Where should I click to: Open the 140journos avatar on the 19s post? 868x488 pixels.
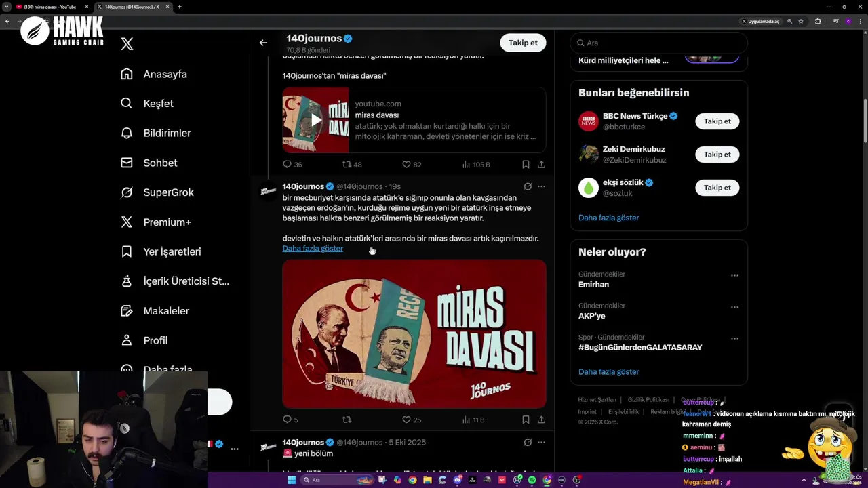(x=269, y=192)
